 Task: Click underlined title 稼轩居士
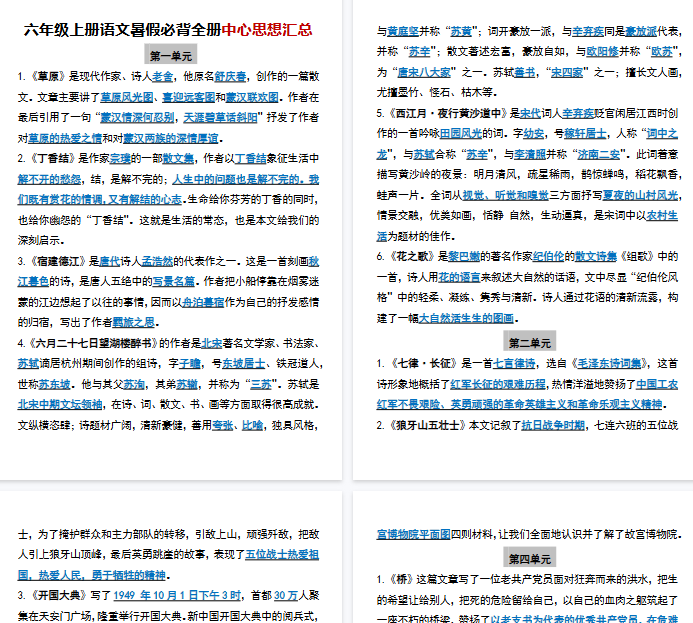[x=585, y=134]
